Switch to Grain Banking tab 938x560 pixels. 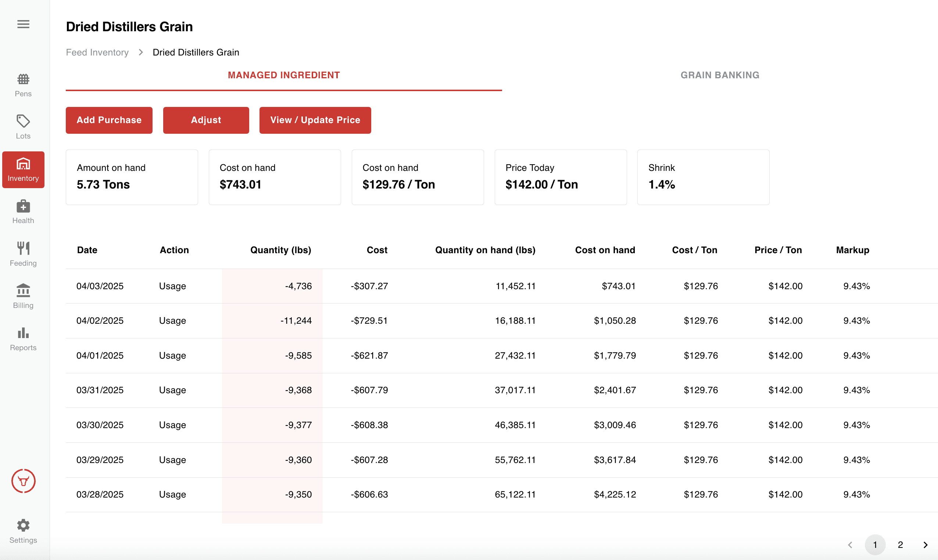pos(719,75)
